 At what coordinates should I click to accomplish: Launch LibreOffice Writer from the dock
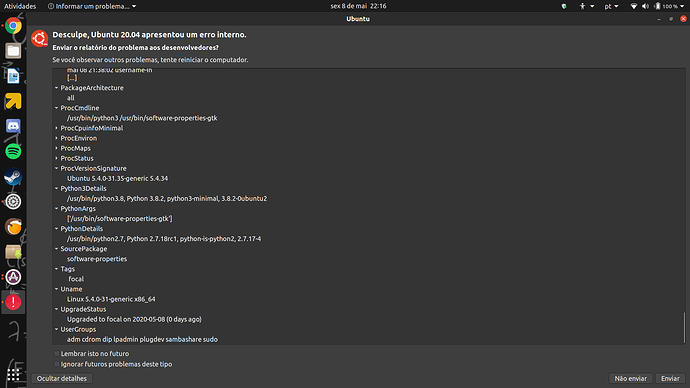click(x=13, y=76)
